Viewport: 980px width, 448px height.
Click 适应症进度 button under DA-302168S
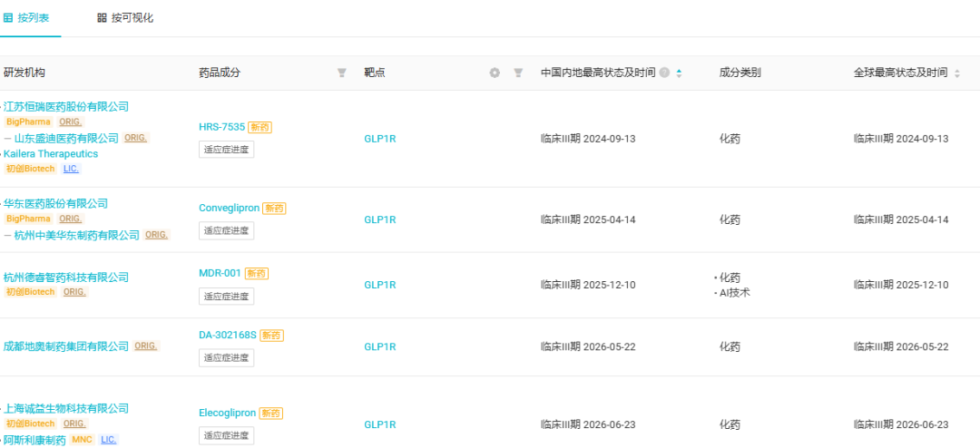tap(226, 357)
